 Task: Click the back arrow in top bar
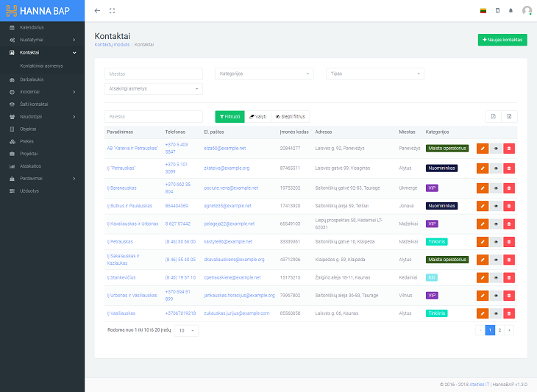[98, 11]
